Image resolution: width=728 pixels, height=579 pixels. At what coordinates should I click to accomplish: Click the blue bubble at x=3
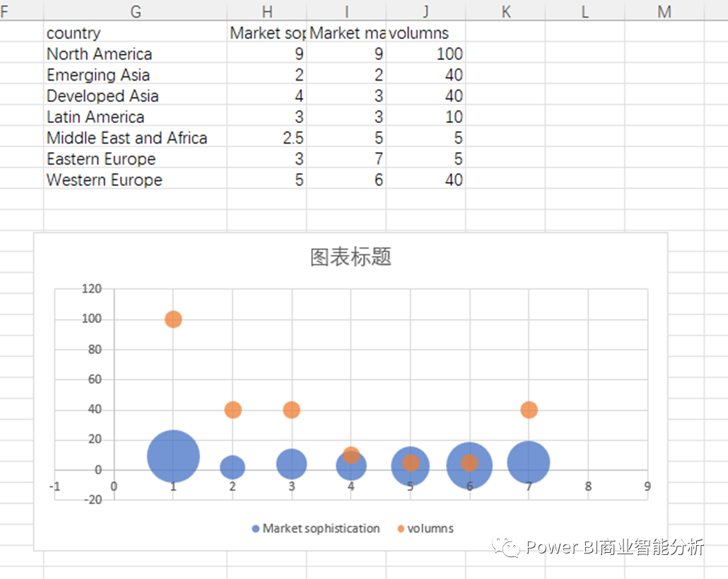click(x=292, y=464)
